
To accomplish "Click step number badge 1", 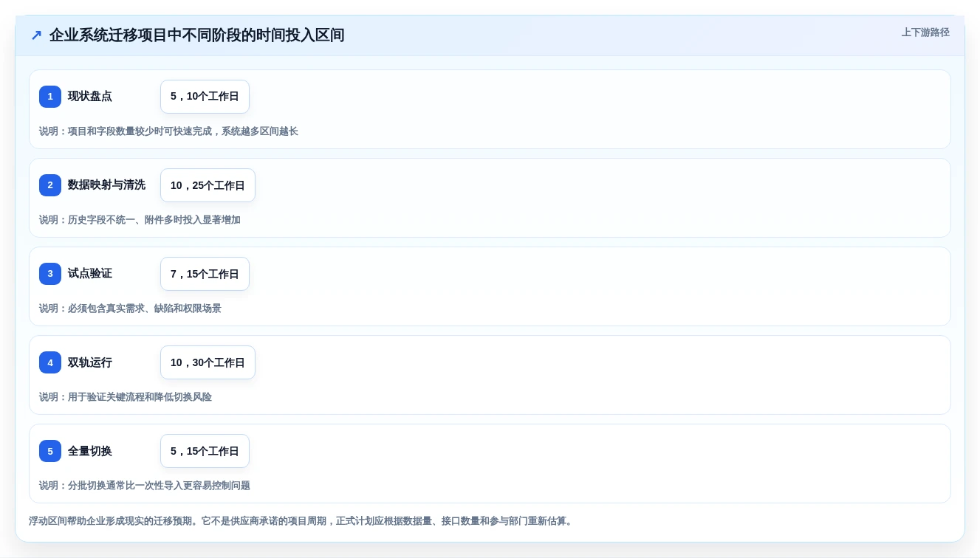I will click(x=50, y=97).
